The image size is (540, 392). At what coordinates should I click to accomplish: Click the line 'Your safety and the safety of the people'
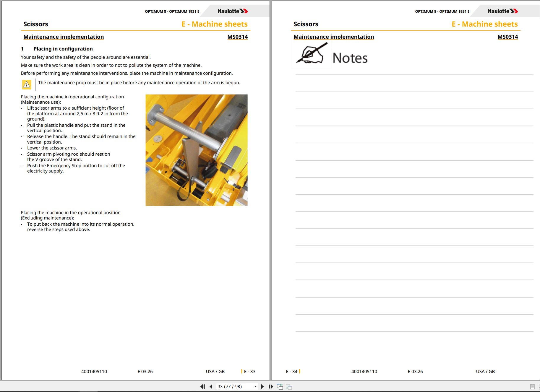[86, 57]
